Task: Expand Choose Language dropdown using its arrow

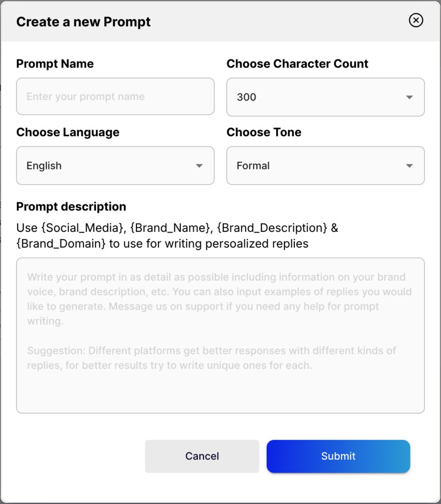Action: click(x=199, y=166)
